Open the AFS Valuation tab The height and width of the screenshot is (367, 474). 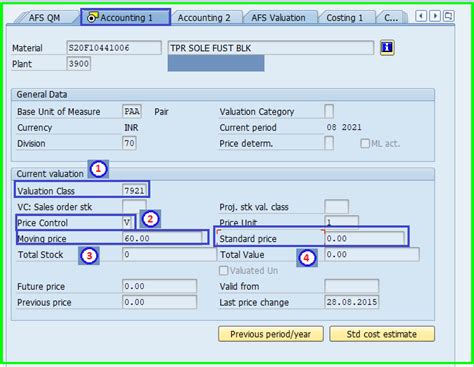278,18
